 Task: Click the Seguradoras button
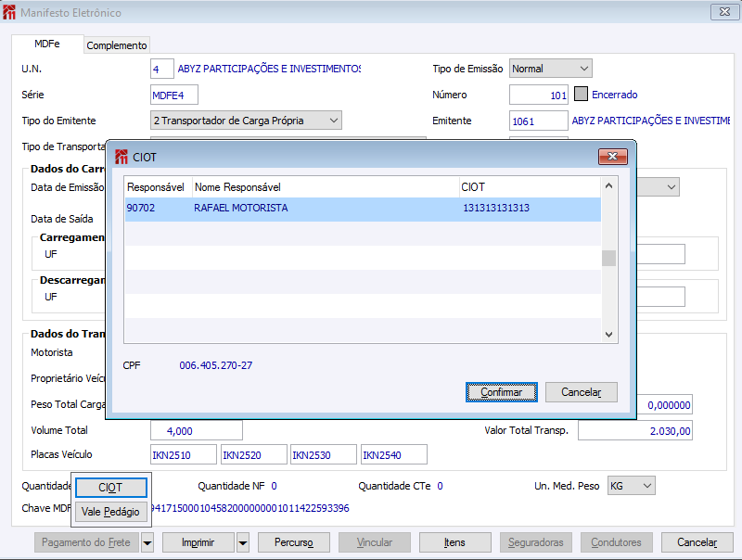536,542
